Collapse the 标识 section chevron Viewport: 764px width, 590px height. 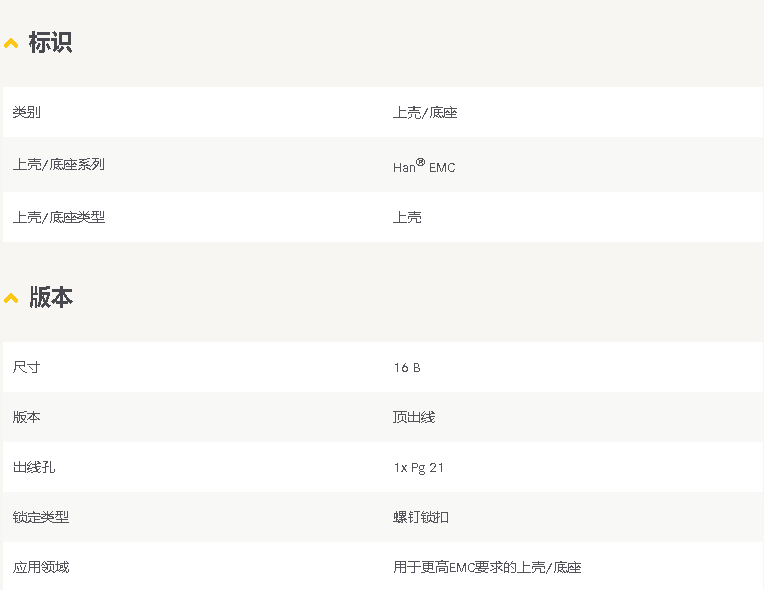pos(11,43)
